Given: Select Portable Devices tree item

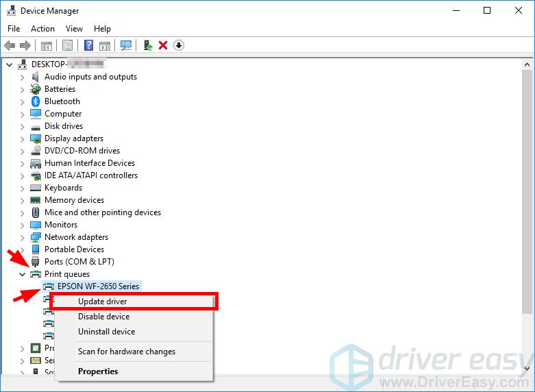Looking at the screenshot, I should click(x=74, y=249).
